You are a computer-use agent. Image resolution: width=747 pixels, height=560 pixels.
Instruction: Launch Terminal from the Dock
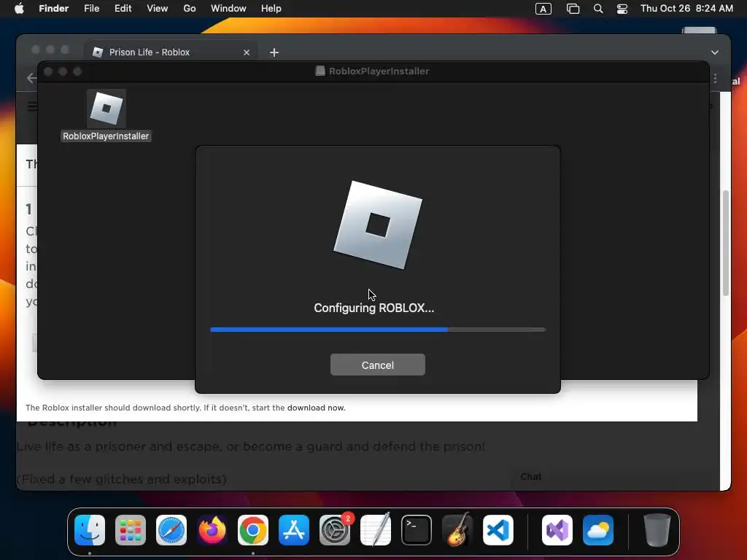click(x=417, y=530)
